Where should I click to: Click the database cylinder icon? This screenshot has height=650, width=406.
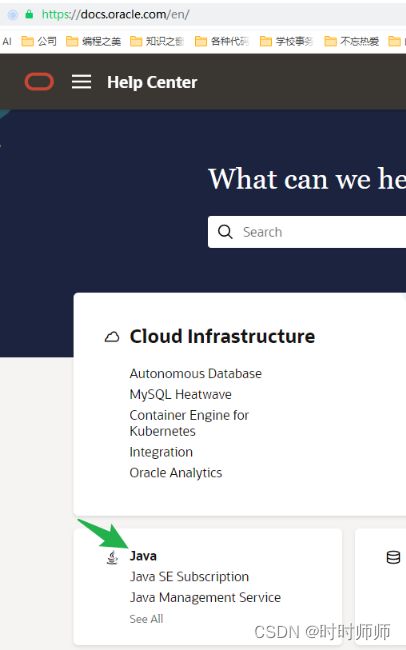point(393,558)
